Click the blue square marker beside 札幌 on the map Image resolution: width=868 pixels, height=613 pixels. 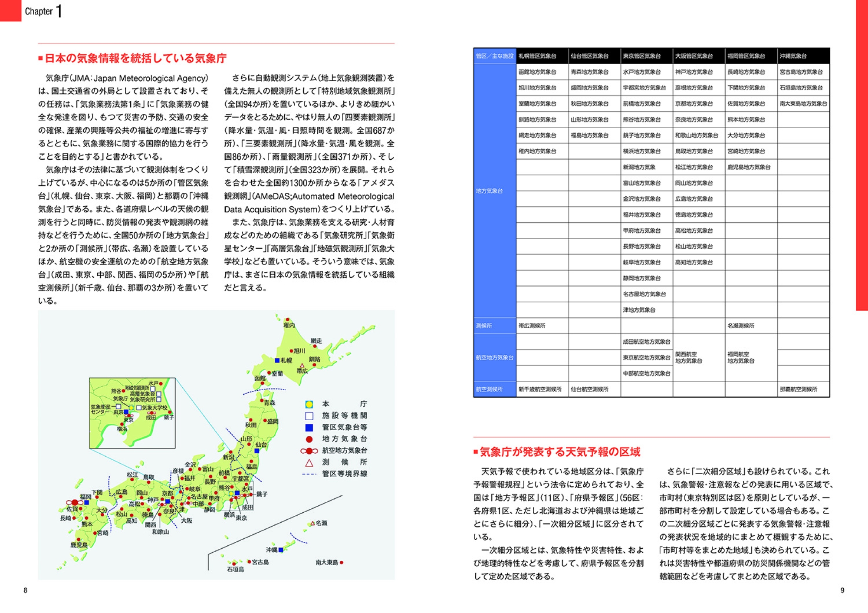pyautogui.click(x=277, y=360)
